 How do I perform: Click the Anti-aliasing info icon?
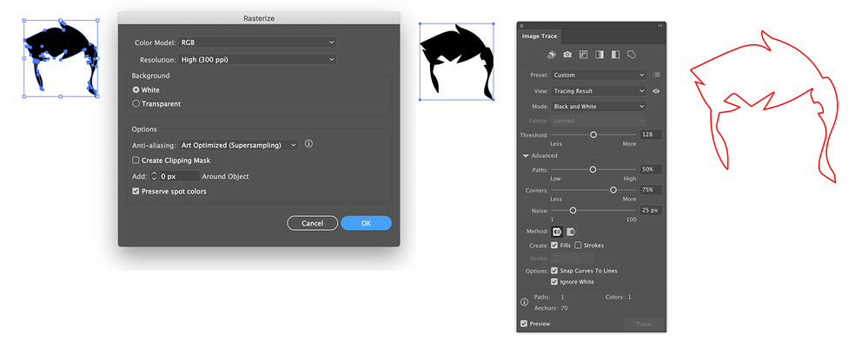point(309,144)
